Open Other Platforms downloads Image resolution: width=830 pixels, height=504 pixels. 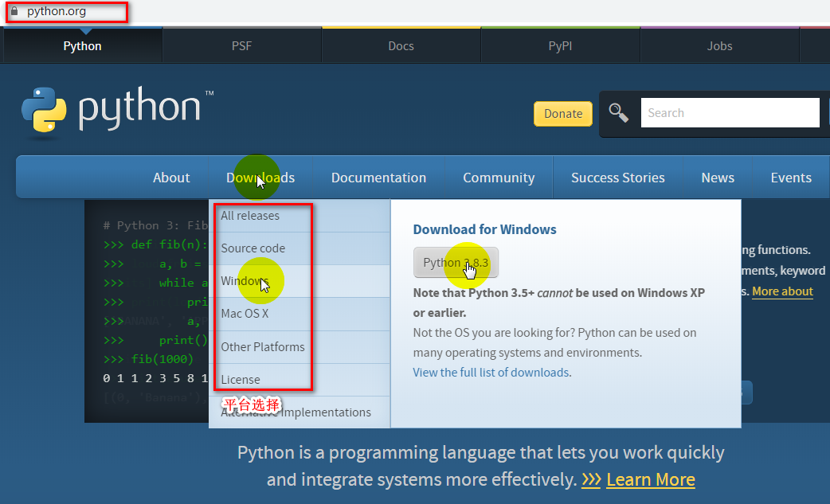[x=263, y=346]
